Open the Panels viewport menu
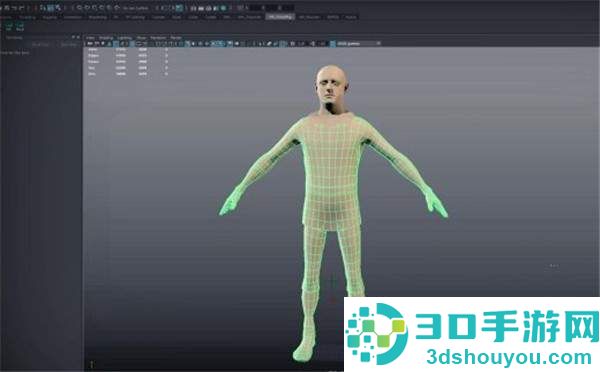Image resolution: width=600 pixels, height=372 pixels. click(x=176, y=38)
